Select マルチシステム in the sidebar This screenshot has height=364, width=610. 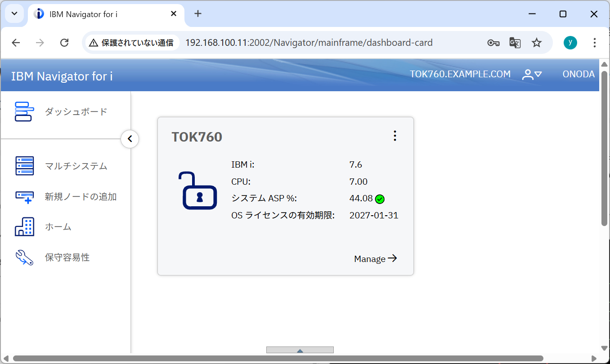pos(76,166)
